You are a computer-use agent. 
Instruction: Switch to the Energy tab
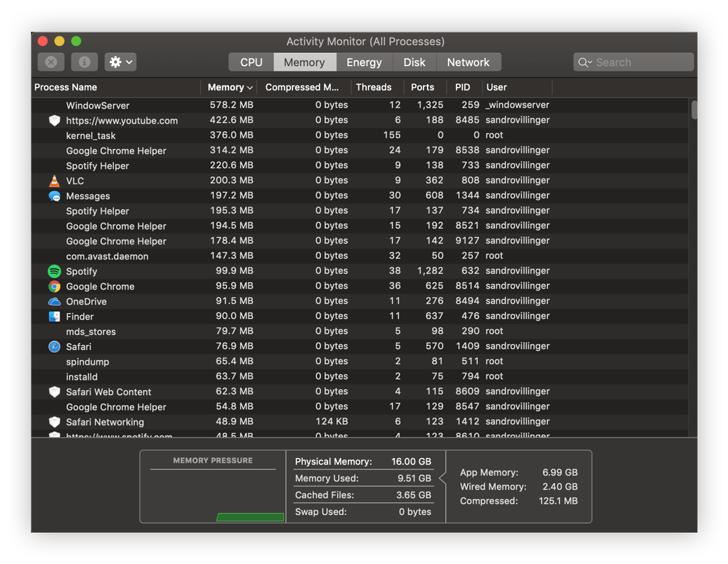click(364, 62)
